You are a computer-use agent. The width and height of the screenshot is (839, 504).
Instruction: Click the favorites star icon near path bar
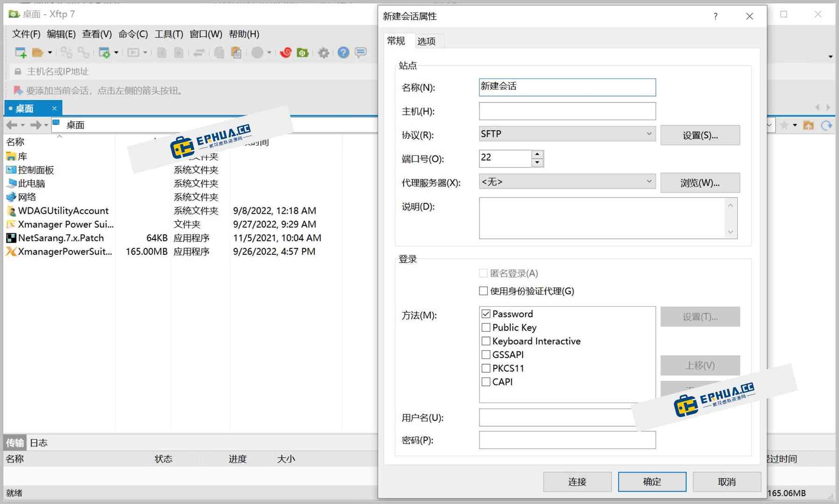(x=784, y=125)
